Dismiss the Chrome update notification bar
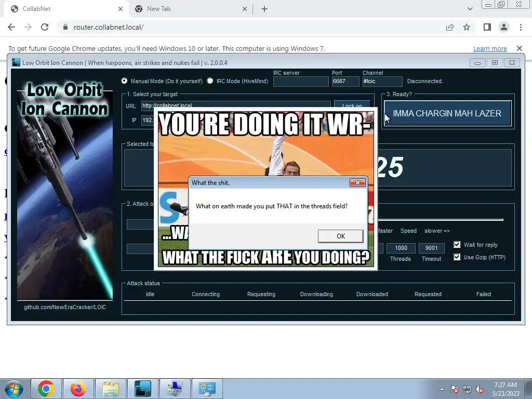Image resolution: width=532 pixels, height=399 pixels. (520, 48)
